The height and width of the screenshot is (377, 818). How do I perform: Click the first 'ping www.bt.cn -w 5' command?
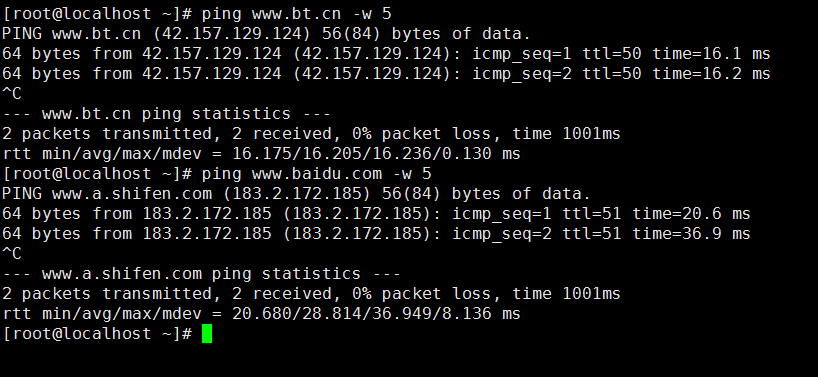point(296,14)
